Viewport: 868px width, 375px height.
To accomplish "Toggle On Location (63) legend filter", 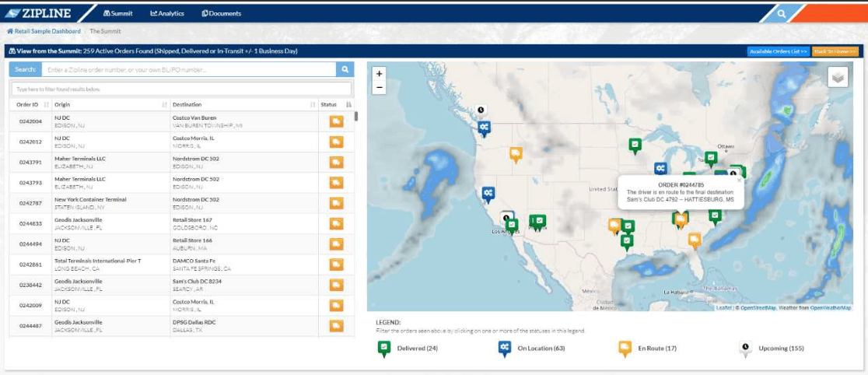I will point(531,349).
